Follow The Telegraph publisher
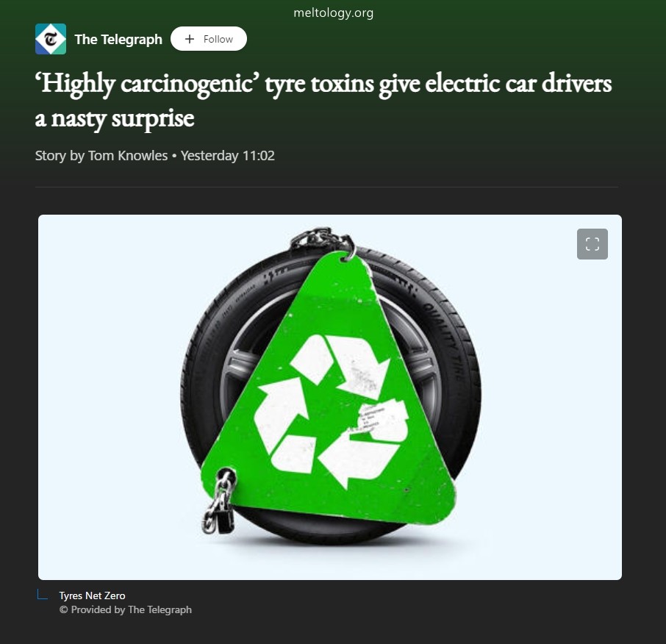The height and width of the screenshot is (644, 666). pyautogui.click(x=209, y=39)
